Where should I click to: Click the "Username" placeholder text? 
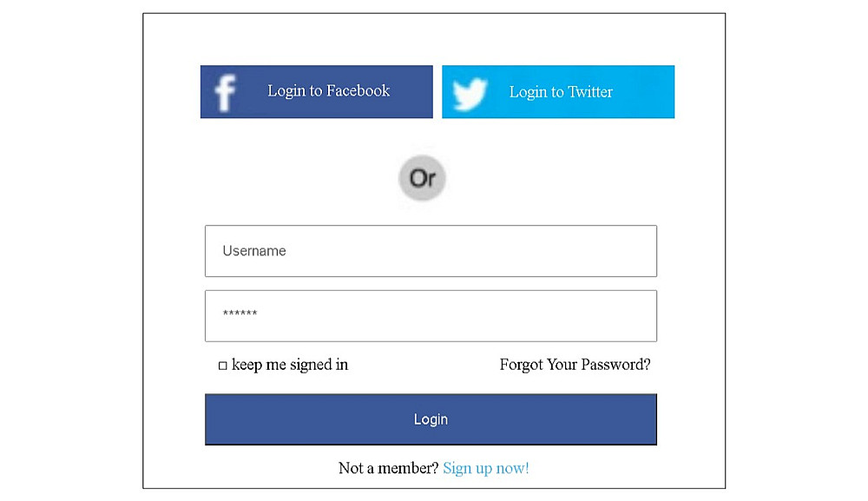[254, 251]
